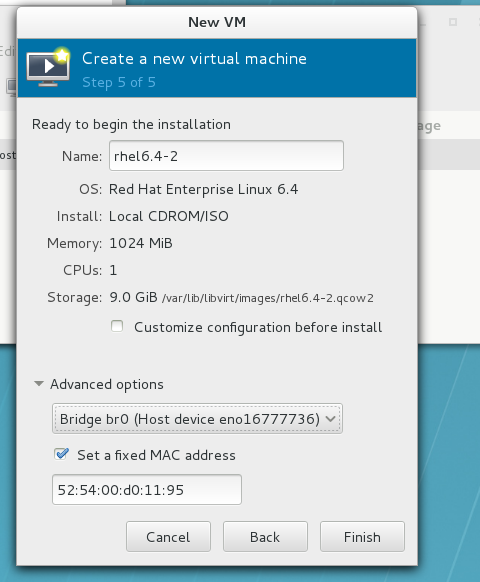This screenshot has width=480, height=582.
Task: Click the MAC address input field
Action: click(x=147, y=489)
